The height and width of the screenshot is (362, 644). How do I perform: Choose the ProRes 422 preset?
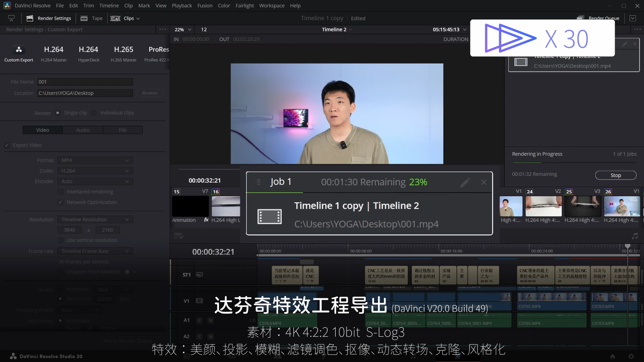[157, 53]
